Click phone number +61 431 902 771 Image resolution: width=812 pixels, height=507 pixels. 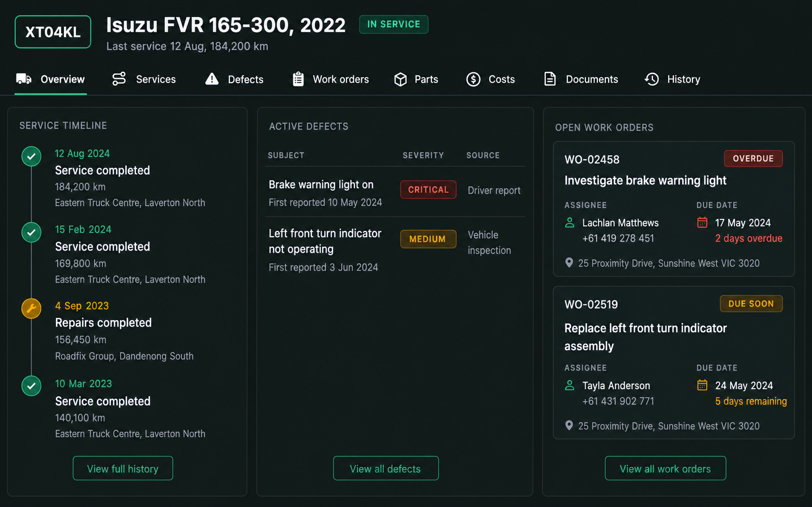[618, 401]
